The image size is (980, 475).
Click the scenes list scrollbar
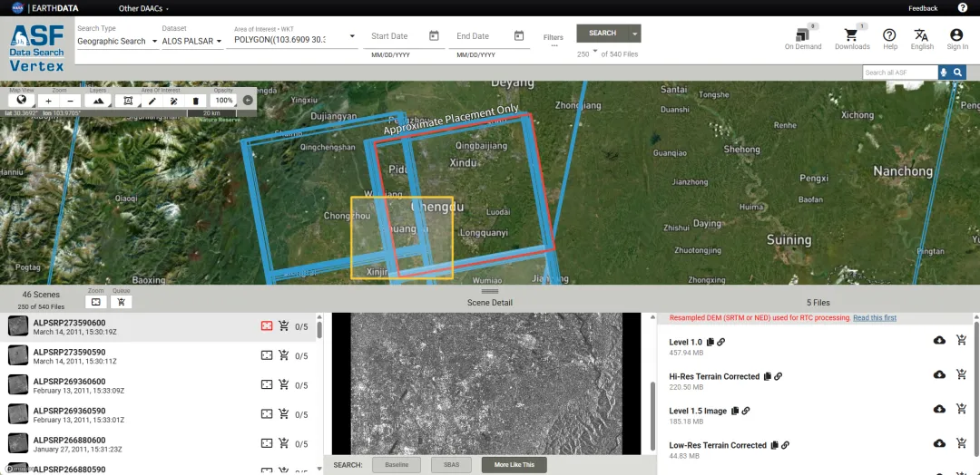320,330
